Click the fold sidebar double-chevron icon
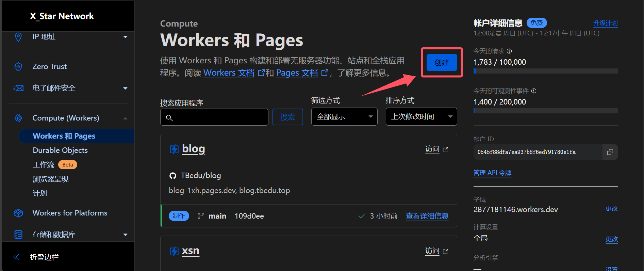 16,257
